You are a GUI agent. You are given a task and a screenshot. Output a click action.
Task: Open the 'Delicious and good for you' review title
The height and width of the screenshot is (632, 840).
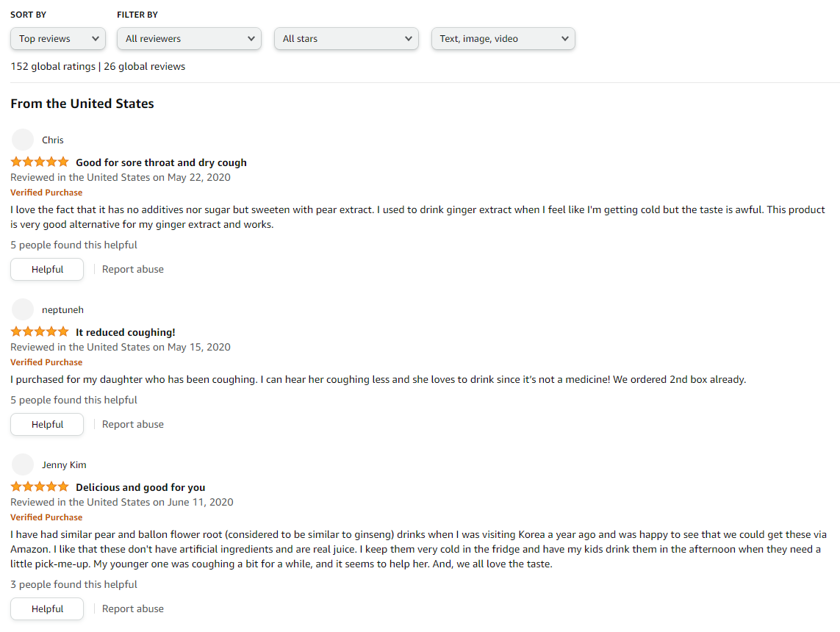[x=140, y=487]
